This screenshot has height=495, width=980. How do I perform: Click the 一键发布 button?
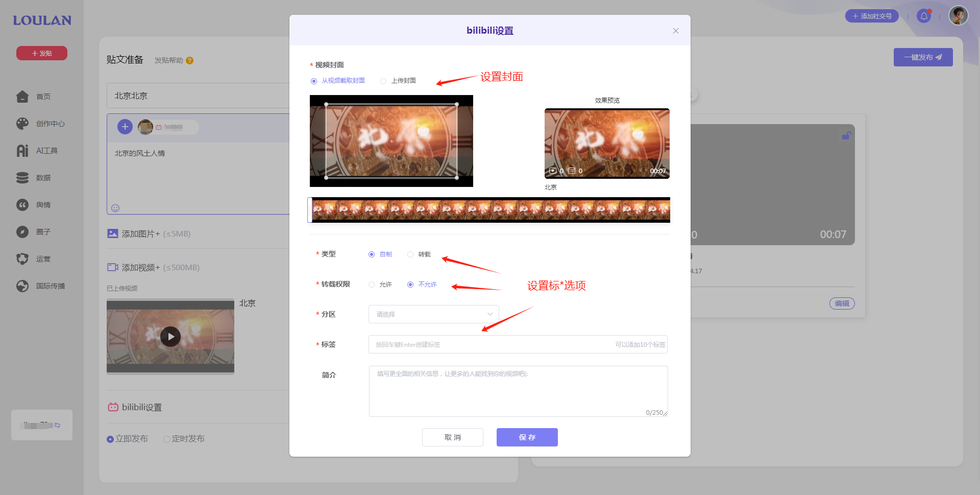(923, 57)
